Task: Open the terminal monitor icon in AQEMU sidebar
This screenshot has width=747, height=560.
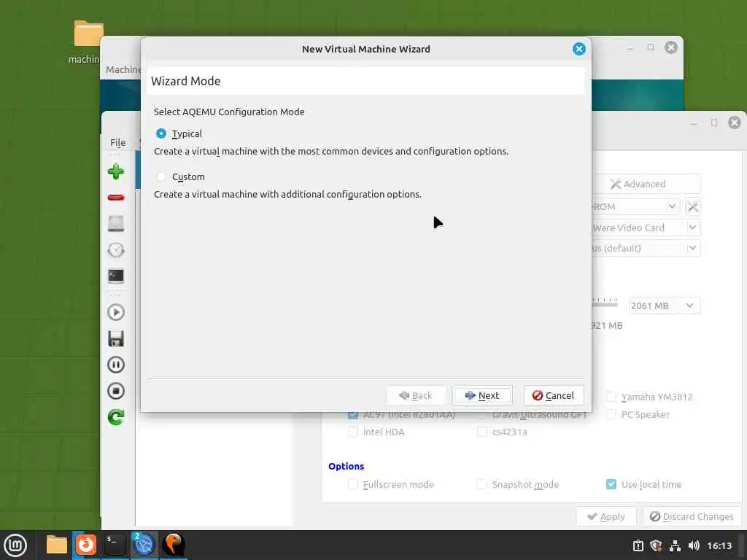Action: pos(116,276)
